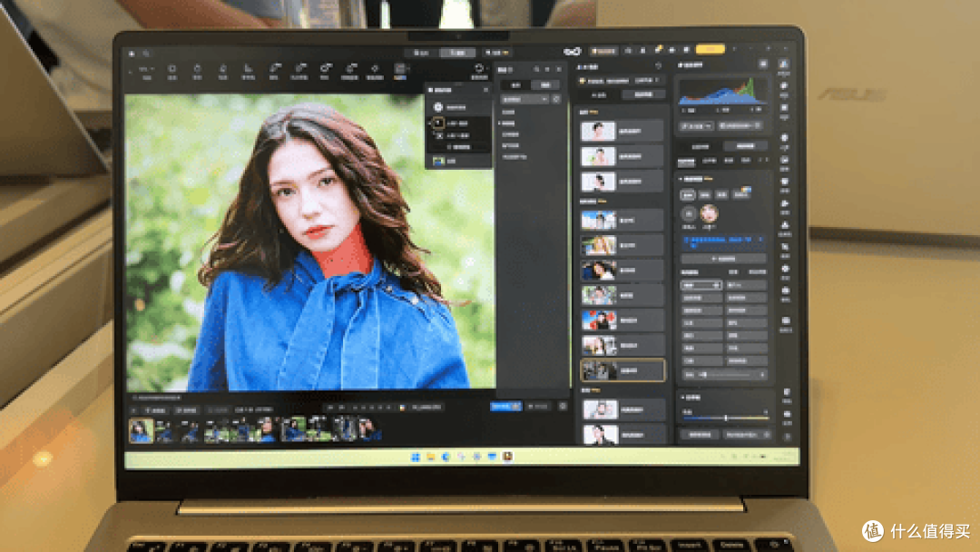Select the image layer thumbnail in the floating panel
The height and width of the screenshot is (552, 980).
(x=439, y=162)
